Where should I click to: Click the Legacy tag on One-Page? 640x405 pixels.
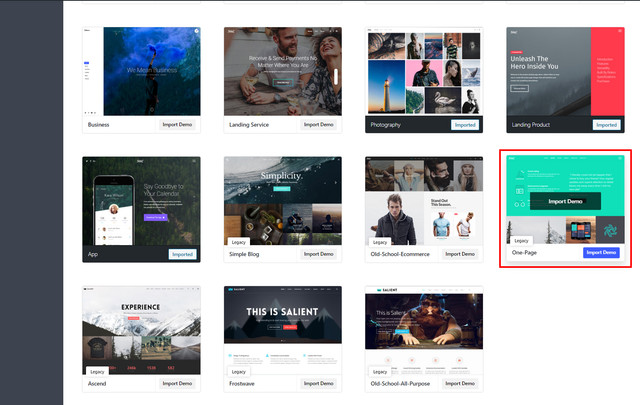pyautogui.click(x=521, y=240)
